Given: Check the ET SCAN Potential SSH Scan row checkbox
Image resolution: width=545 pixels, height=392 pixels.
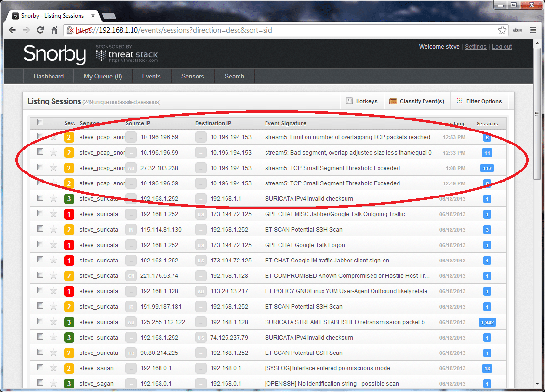Looking at the screenshot, I should point(40,229).
